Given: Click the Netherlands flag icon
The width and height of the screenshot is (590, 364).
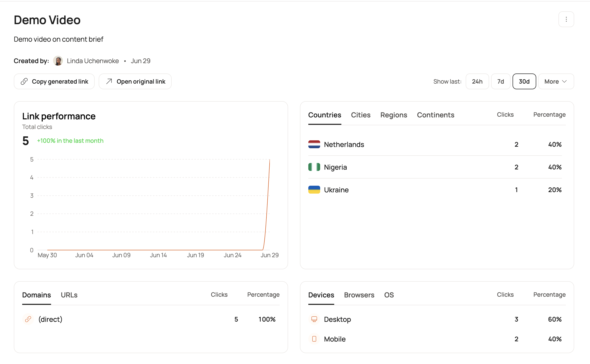Looking at the screenshot, I should [x=314, y=144].
